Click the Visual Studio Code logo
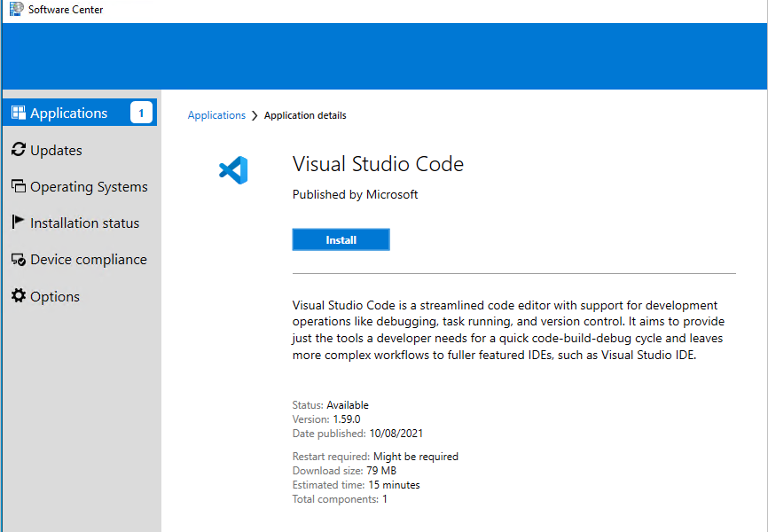768x532 pixels. (232, 170)
